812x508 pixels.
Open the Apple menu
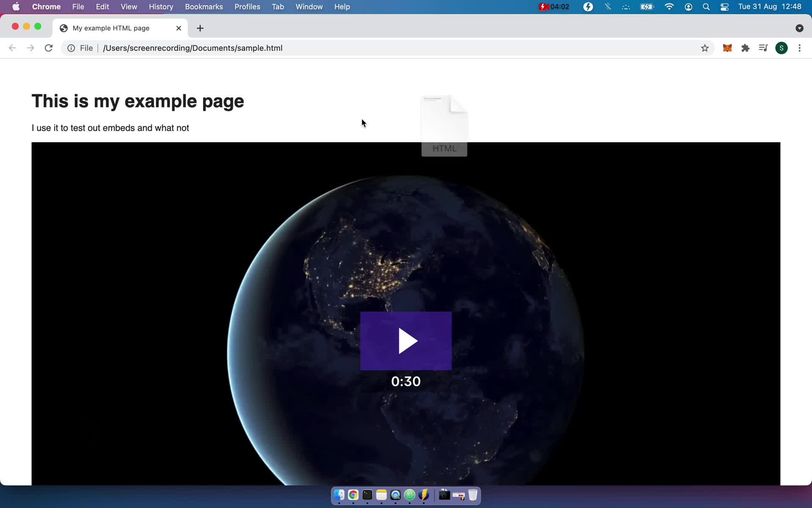(x=16, y=7)
